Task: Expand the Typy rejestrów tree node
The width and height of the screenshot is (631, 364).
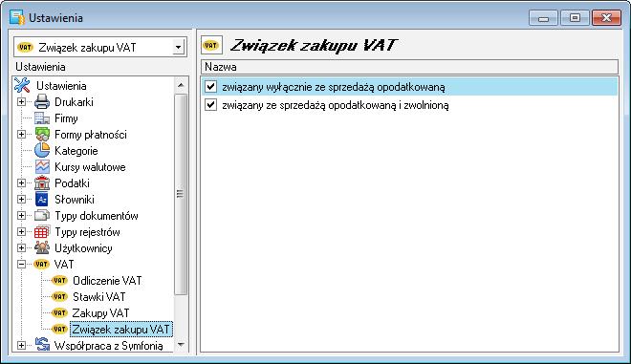Action: point(21,231)
